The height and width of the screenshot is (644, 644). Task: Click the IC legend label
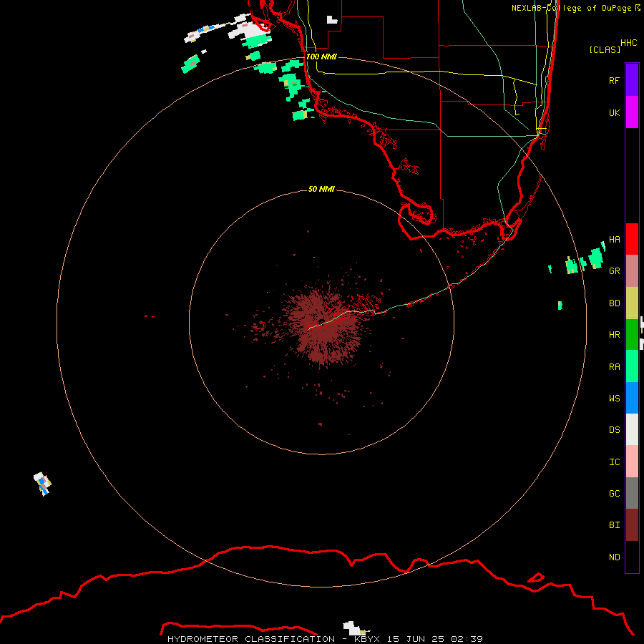point(614,462)
